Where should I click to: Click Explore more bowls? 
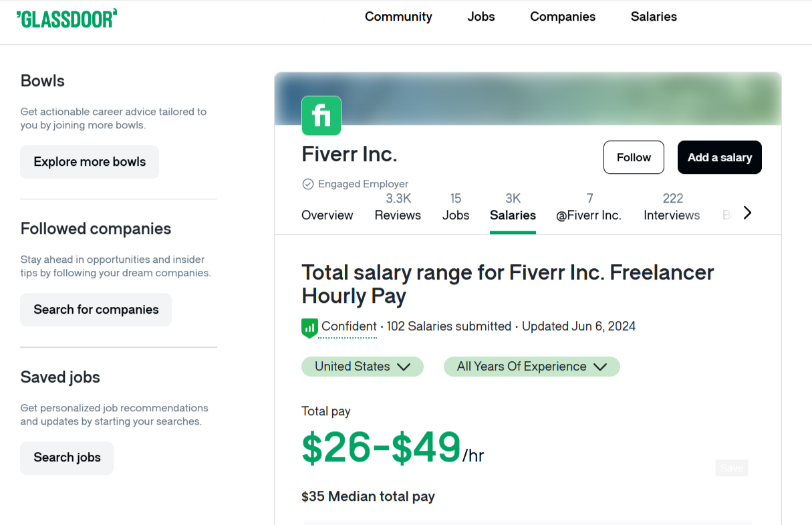tap(89, 161)
